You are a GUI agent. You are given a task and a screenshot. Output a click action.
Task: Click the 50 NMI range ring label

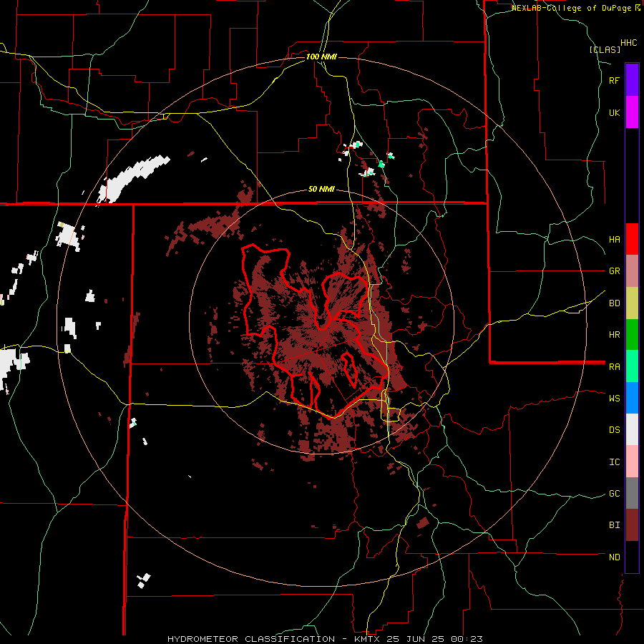click(321, 190)
